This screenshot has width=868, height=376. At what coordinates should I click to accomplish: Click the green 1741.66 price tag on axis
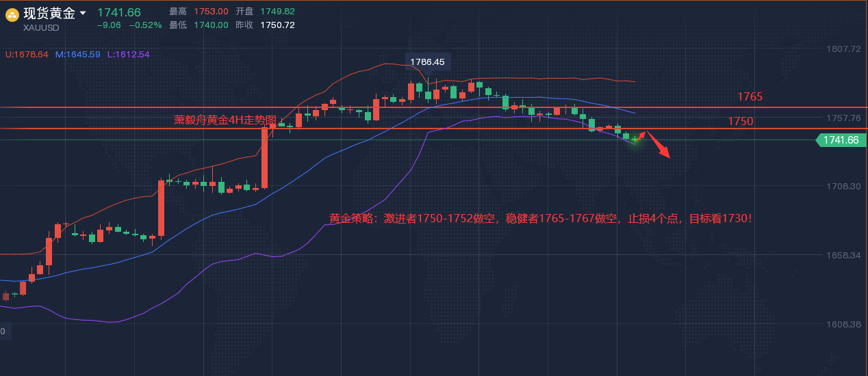tap(841, 140)
